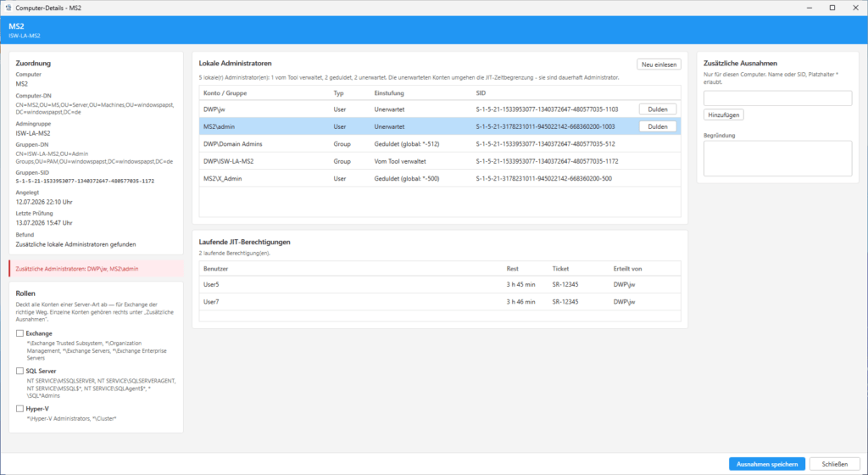Select the User7 JIT permission row
This screenshot has width=868, height=475.
click(x=440, y=302)
